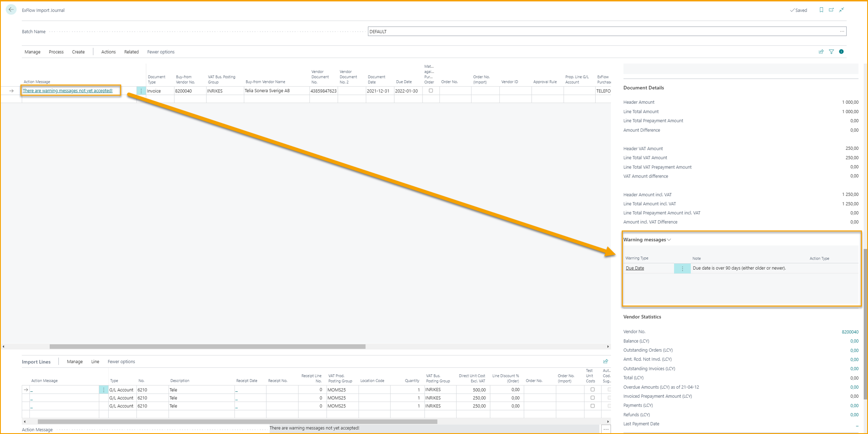Click Fewer options in Import Lines
Image resolution: width=868 pixels, height=434 pixels.
(121, 362)
